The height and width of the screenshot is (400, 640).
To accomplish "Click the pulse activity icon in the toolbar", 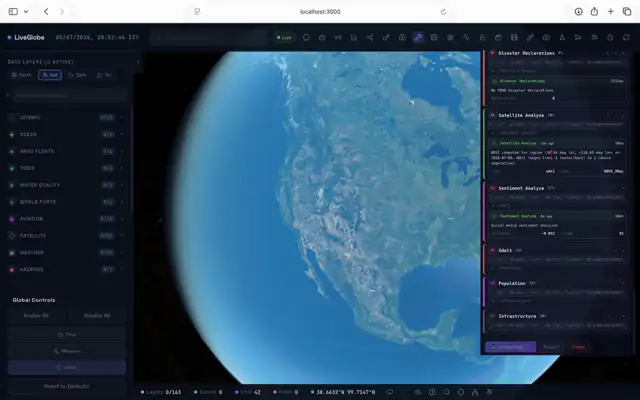I will [x=466, y=38].
